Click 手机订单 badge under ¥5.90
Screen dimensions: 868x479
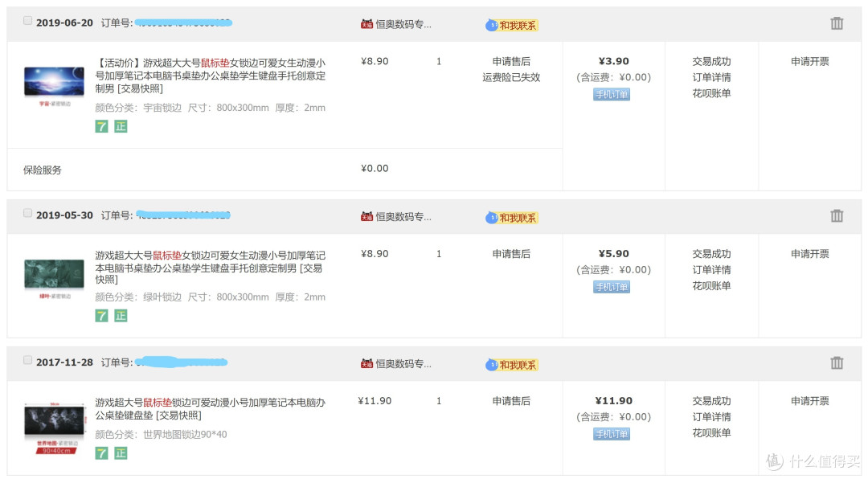tap(612, 287)
